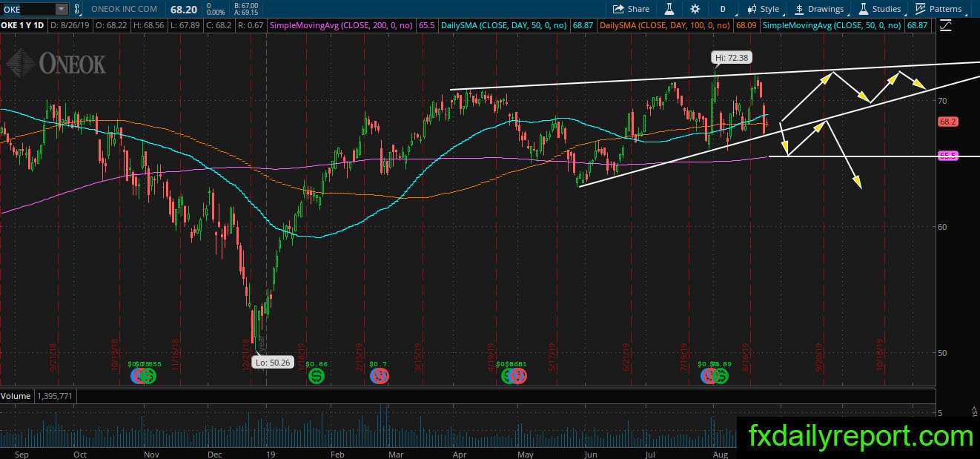Click the OKE symbol input field
The image size is (980, 459).
pyautogui.click(x=27, y=9)
